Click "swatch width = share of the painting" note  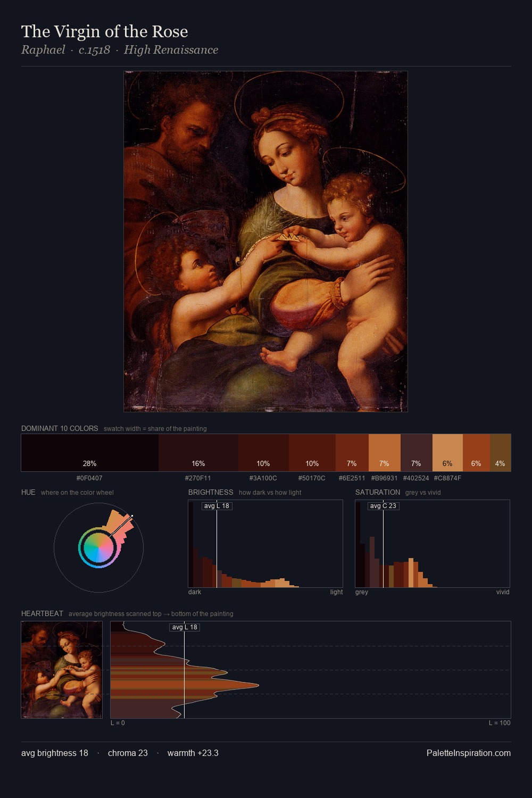click(155, 429)
